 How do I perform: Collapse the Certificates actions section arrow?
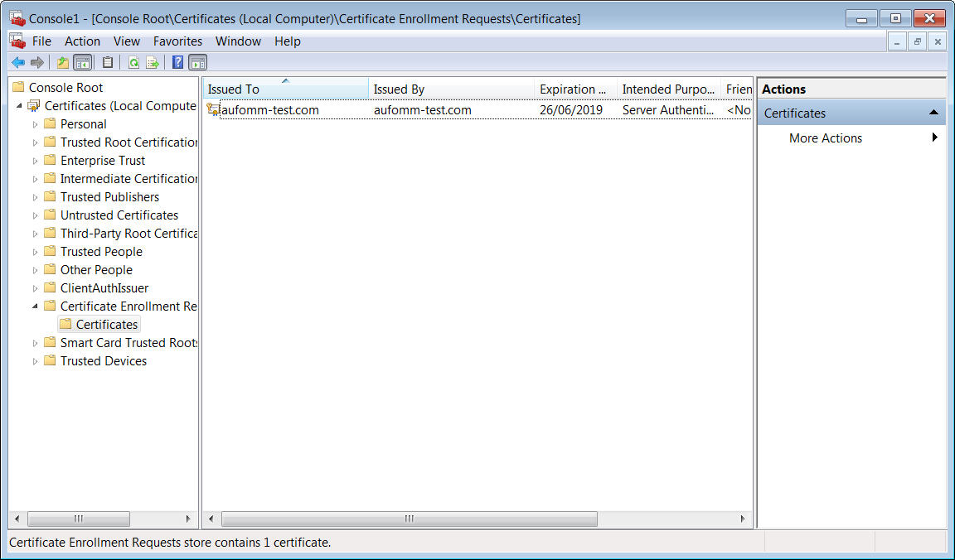point(933,113)
